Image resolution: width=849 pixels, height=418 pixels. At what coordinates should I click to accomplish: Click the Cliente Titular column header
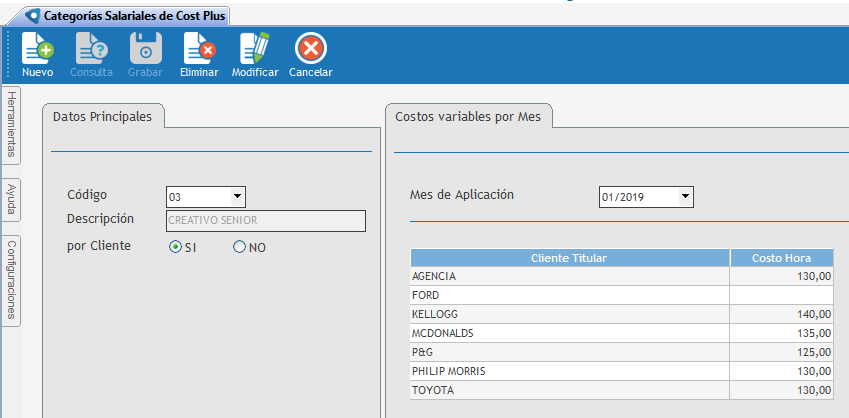[x=569, y=258]
